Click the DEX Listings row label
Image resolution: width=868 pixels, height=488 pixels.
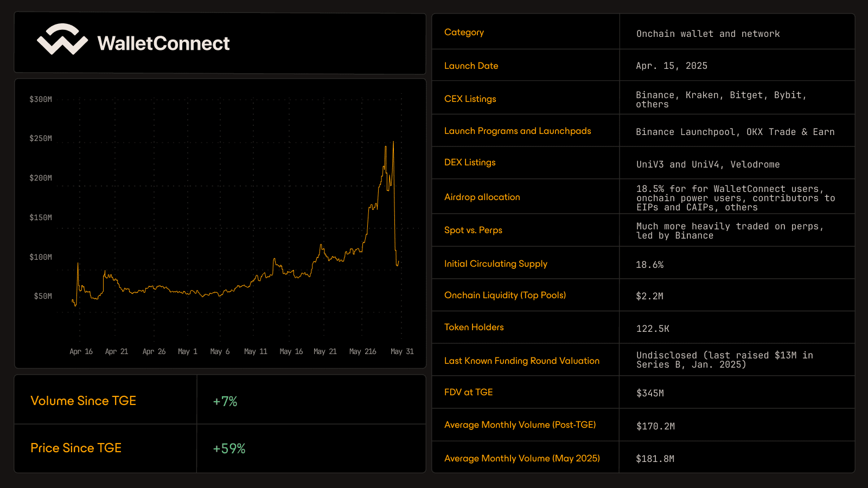pyautogui.click(x=470, y=162)
